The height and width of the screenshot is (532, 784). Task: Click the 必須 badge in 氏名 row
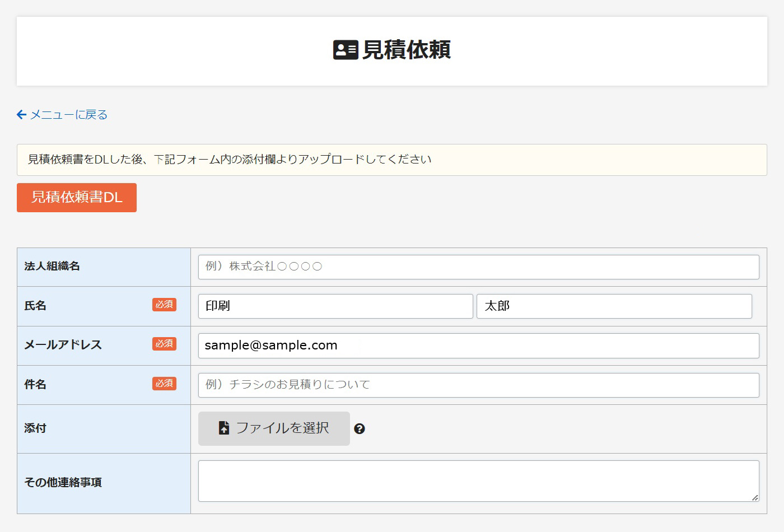point(164,305)
